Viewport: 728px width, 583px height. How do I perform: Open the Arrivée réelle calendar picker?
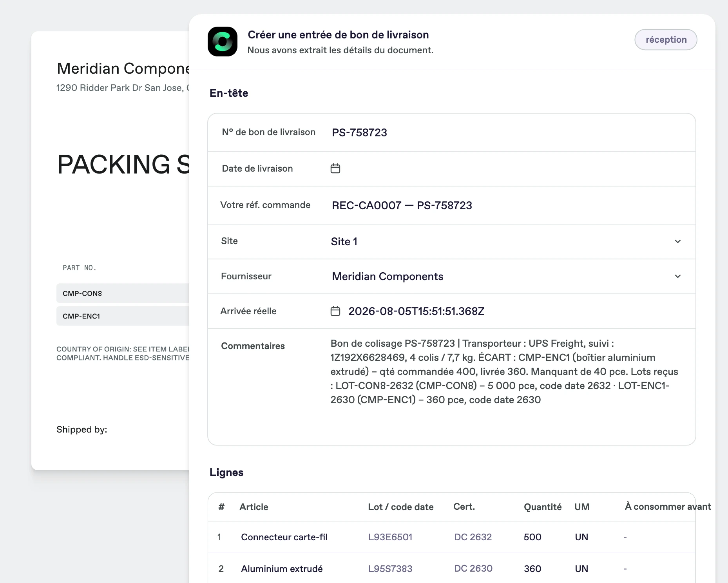pyautogui.click(x=335, y=311)
